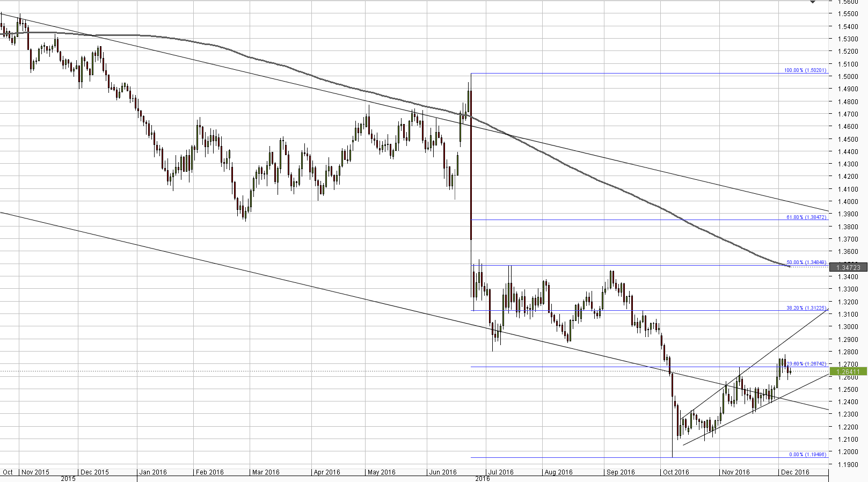The height and width of the screenshot is (482, 868).
Task: Click the Dec 2016 label on time axis
Action: [795, 472]
